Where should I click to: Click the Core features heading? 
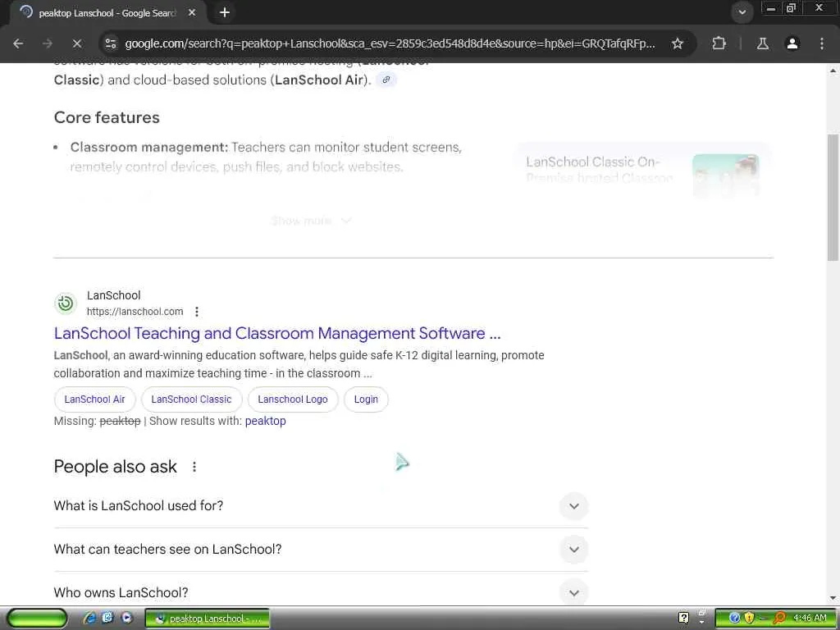[x=107, y=117]
